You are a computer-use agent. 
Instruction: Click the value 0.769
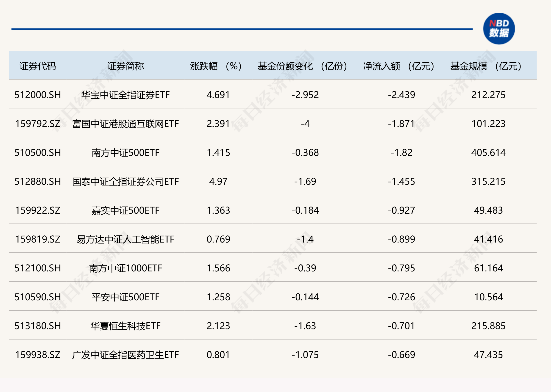pos(218,239)
